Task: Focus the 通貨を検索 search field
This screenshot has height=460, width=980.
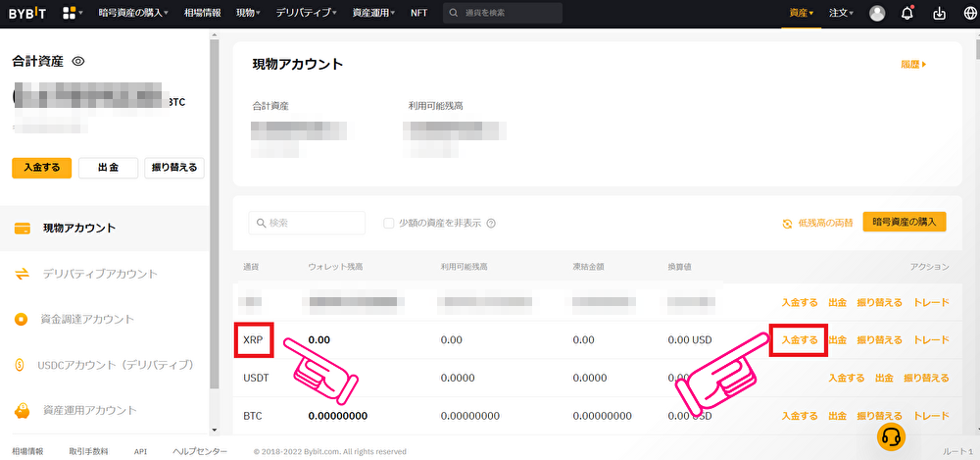Action: 503,13
